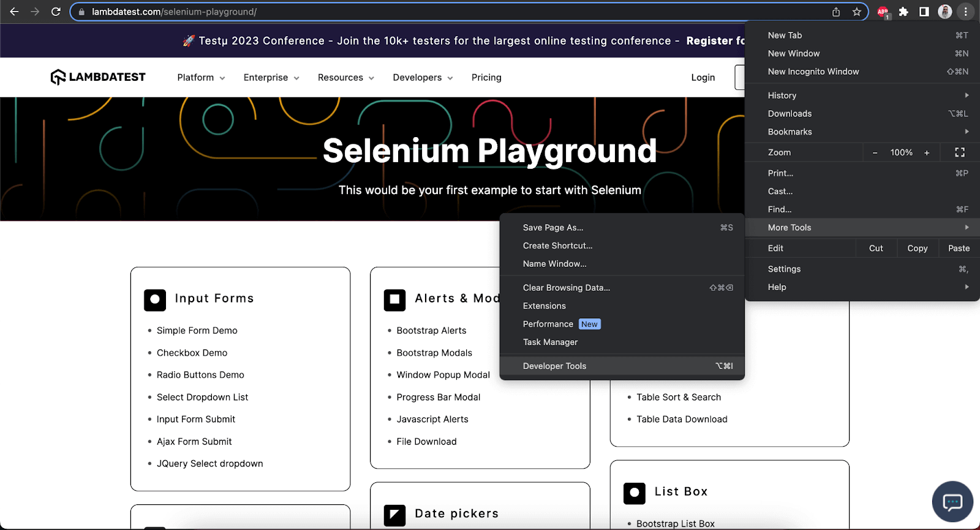Click the LambdaTest logo
Image resolution: width=980 pixels, height=530 pixels.
coord(98,77)
